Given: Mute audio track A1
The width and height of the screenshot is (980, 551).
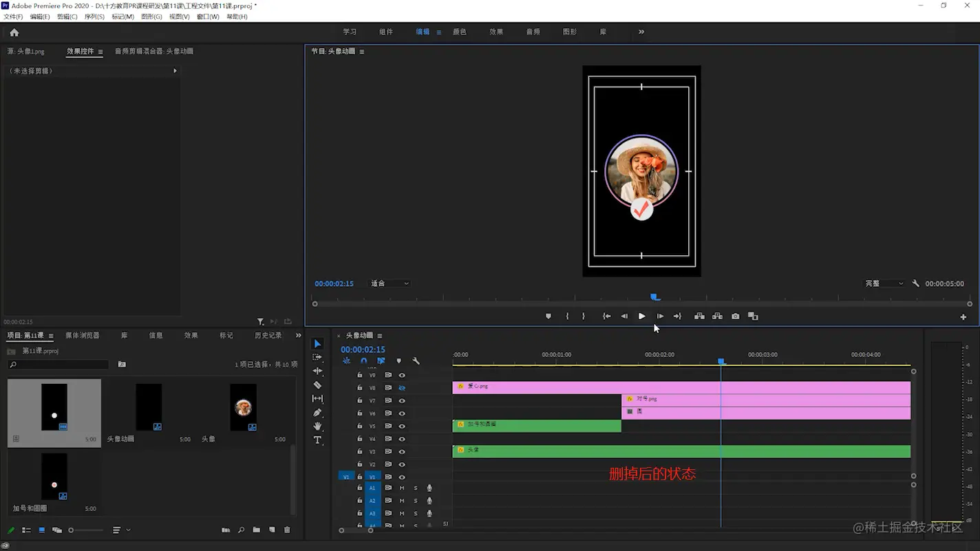Looking at the screenshot, I should 402,488.
